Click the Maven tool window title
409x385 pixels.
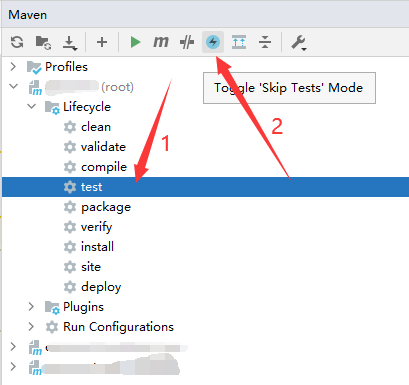point(28,15)
